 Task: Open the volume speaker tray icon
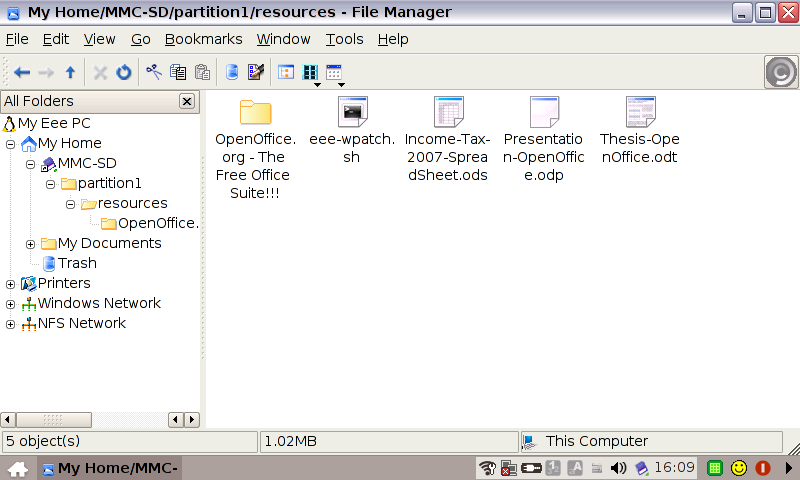click(618, 468)
